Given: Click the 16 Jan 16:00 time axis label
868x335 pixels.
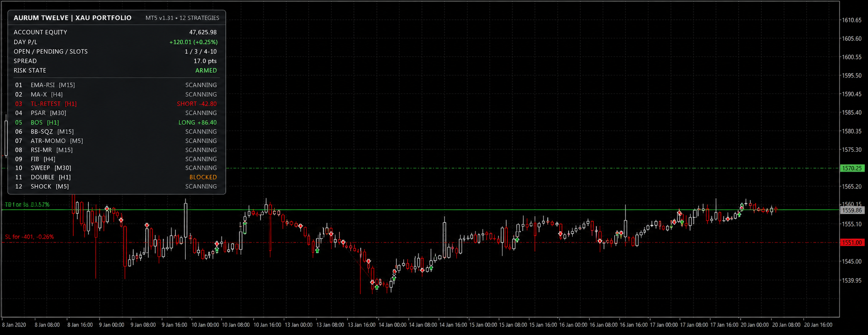Looking at the screenshot, I should tap(633, 325).
